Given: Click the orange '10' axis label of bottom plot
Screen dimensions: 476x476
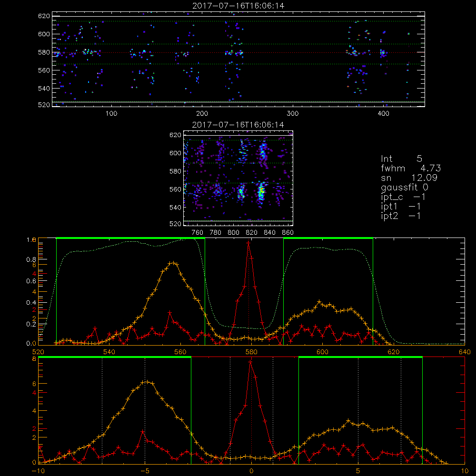Looking at the screenshot, I should pyautogui.click(x=465, y=471).
